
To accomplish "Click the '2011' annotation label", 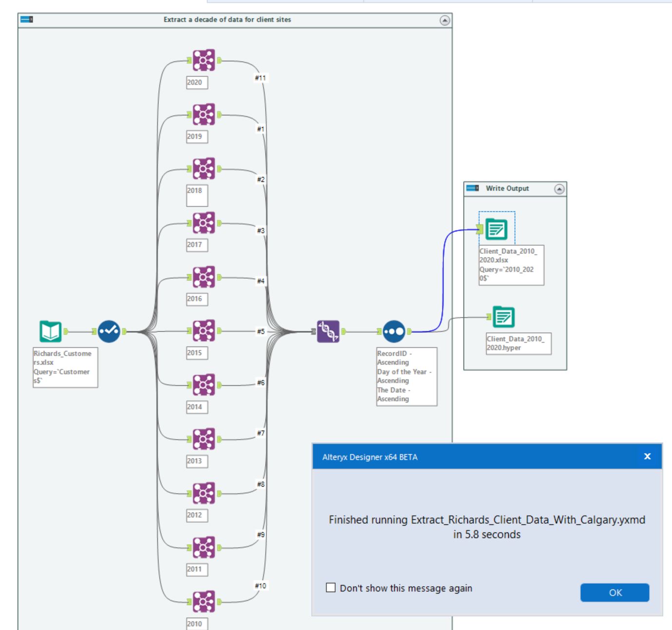I will (x=197, y=570).
